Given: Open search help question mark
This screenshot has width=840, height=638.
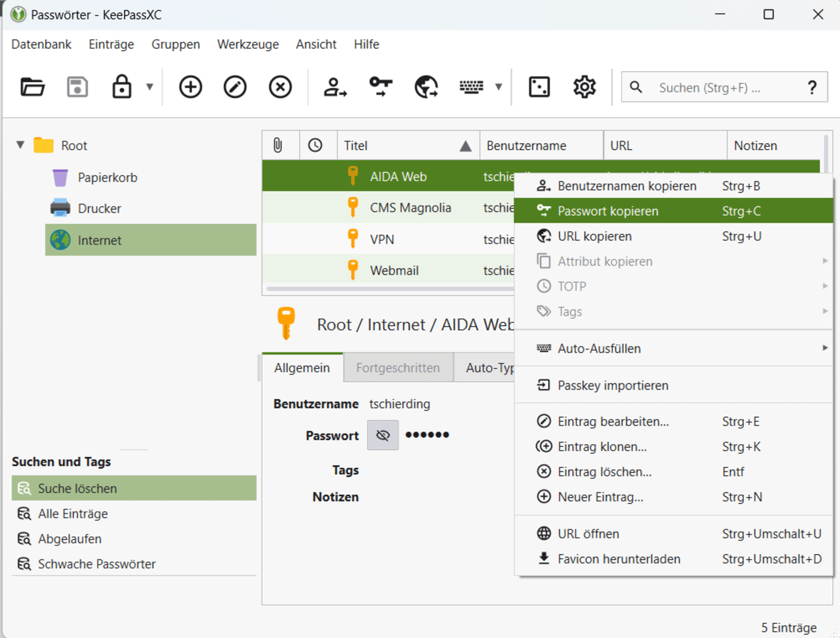Looking at the screenshot, I should tap(812, 87).
